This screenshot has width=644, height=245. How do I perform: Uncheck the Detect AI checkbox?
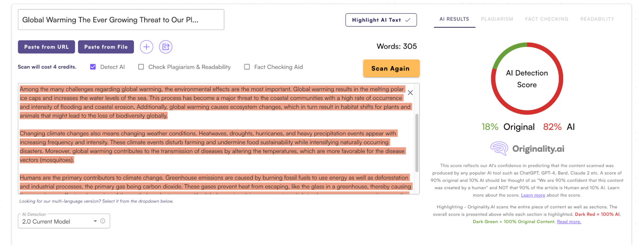[x=93, y=67]
